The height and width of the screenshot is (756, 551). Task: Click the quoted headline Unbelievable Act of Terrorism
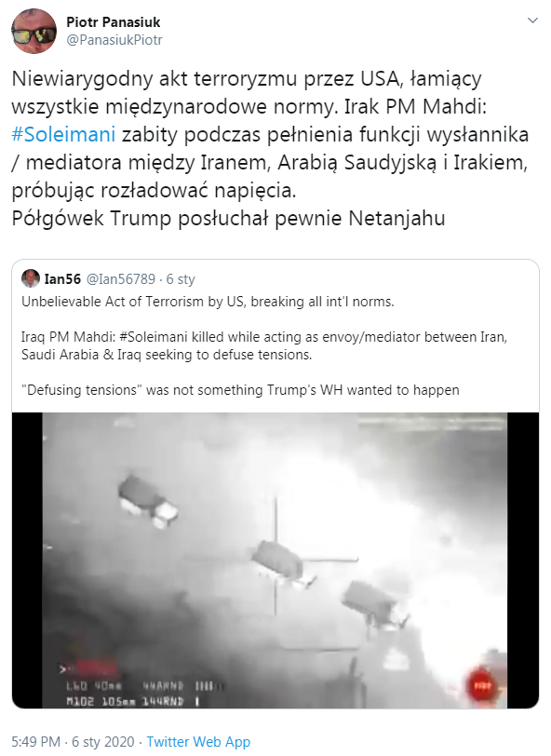click(208, 302)
